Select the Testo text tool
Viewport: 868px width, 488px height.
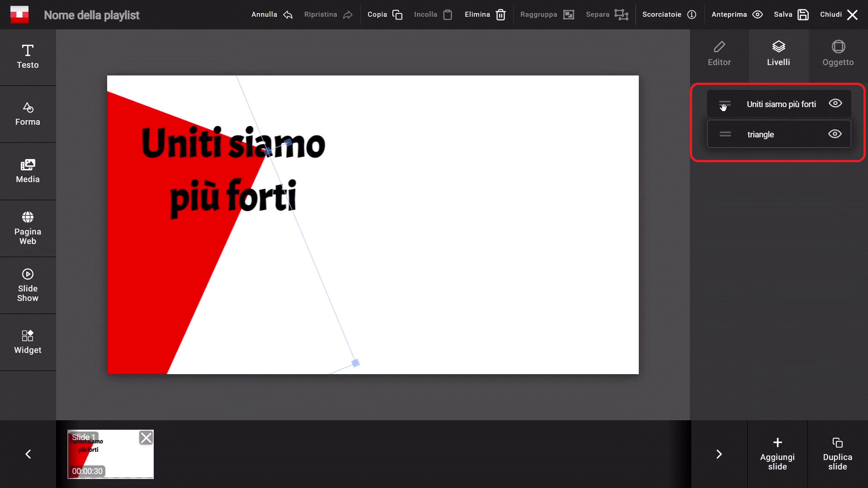click(x=28, y=57)
